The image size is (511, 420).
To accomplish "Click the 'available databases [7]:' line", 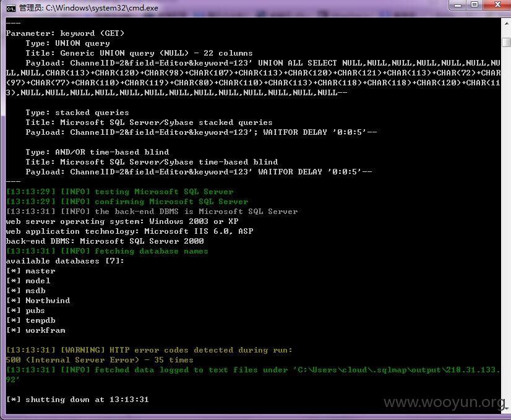I will point(65,261).
